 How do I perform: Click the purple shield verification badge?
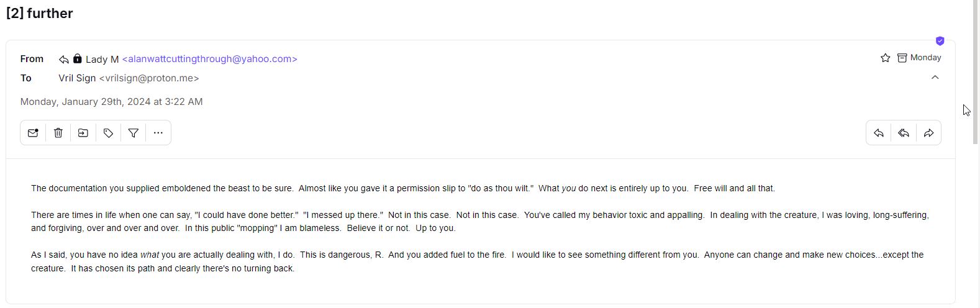(x=940, y=41)
